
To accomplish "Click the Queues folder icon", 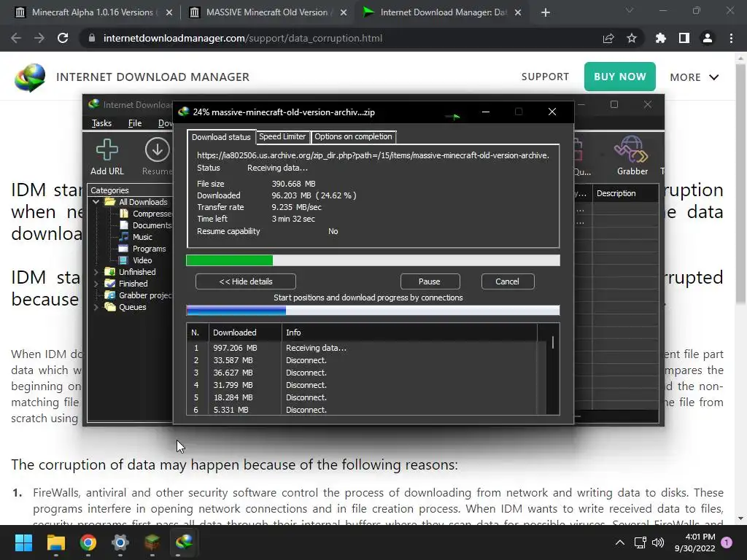I will (110, 307).
